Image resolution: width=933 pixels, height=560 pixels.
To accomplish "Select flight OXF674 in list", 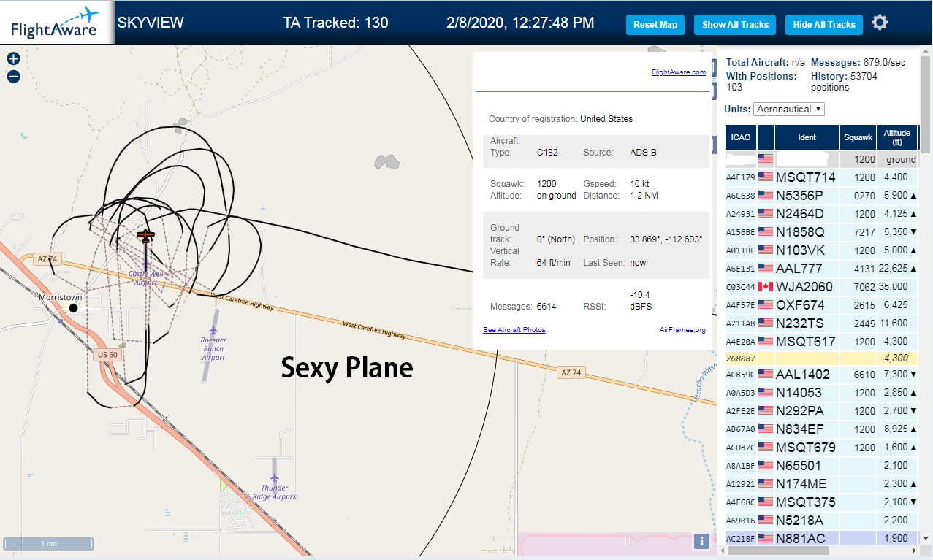I will pos(822,304).
